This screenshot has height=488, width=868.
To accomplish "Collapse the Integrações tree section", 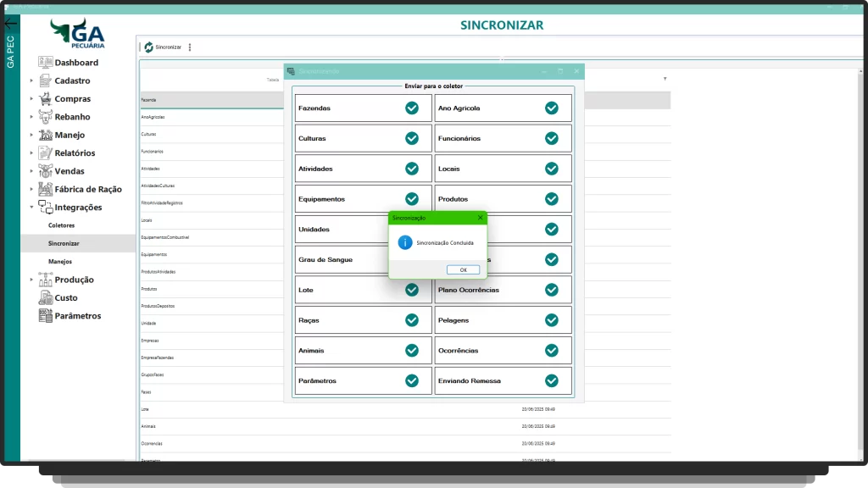I will pos(31,208).
